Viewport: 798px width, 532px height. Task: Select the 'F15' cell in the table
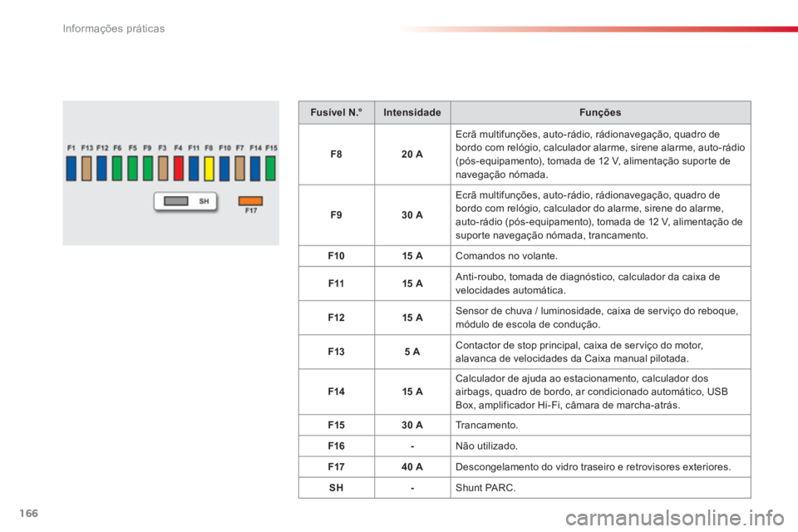pyautogui.click(x=337, y=425)
